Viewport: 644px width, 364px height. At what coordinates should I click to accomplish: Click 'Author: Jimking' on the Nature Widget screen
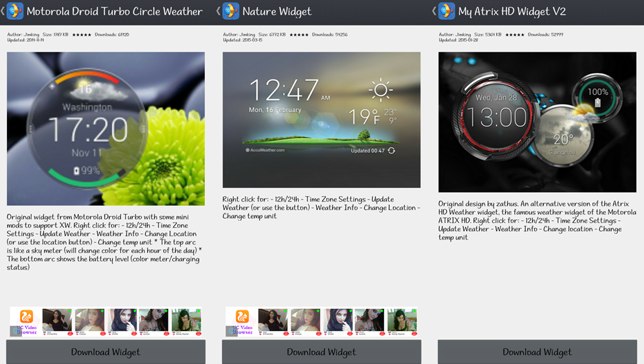[x=239, y=34]
